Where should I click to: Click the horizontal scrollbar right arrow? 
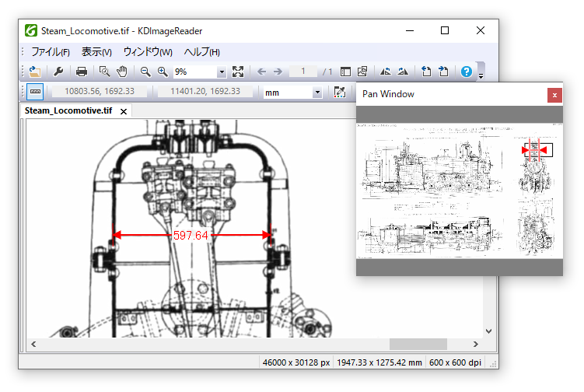(476, 345)
